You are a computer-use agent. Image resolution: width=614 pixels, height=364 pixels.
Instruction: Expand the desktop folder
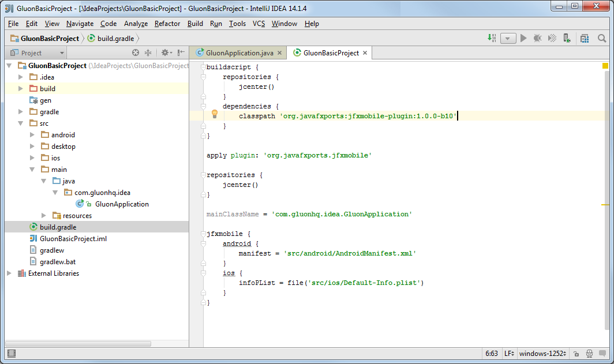point(32,147)
